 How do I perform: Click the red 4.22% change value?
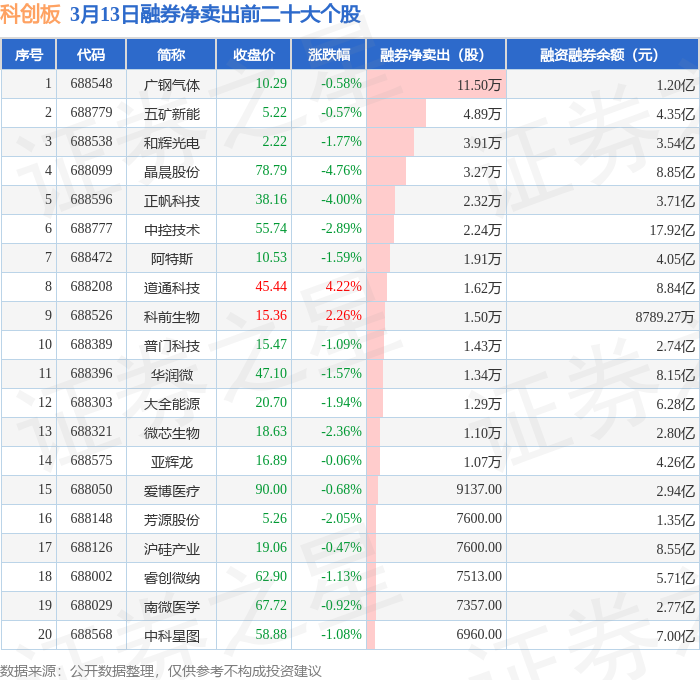coord(343,287)
